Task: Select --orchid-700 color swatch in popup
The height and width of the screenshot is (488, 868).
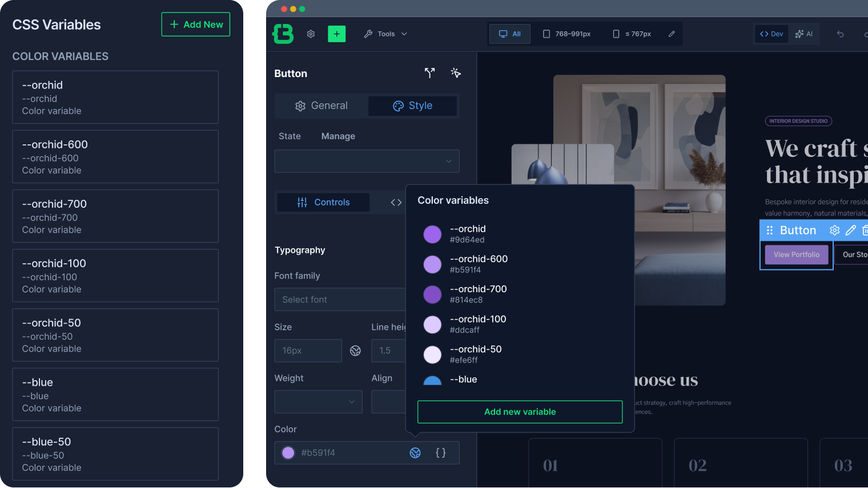Action: tap(432, 295)
